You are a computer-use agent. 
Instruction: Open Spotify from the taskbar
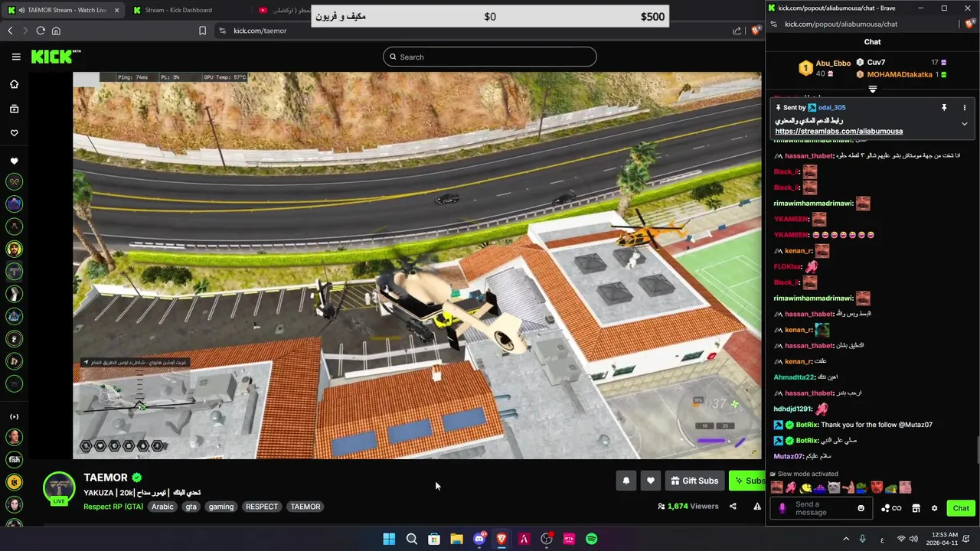click(x=591, y=539)
